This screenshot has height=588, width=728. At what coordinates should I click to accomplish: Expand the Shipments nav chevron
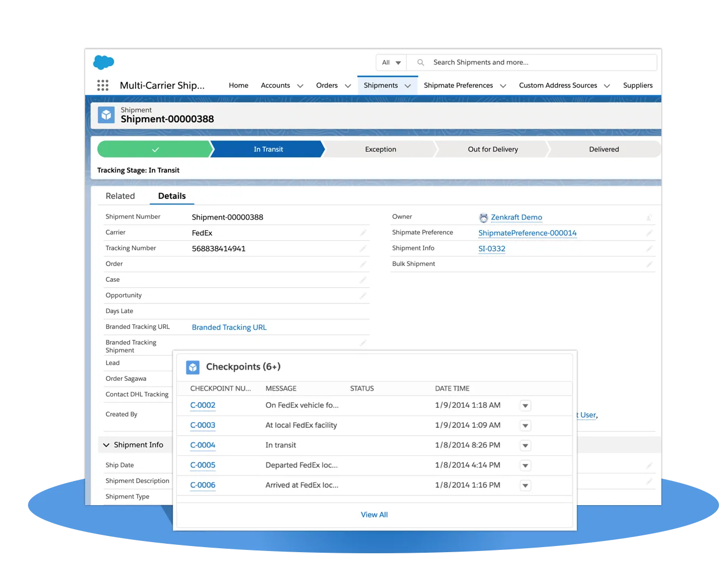click(408, 86)
